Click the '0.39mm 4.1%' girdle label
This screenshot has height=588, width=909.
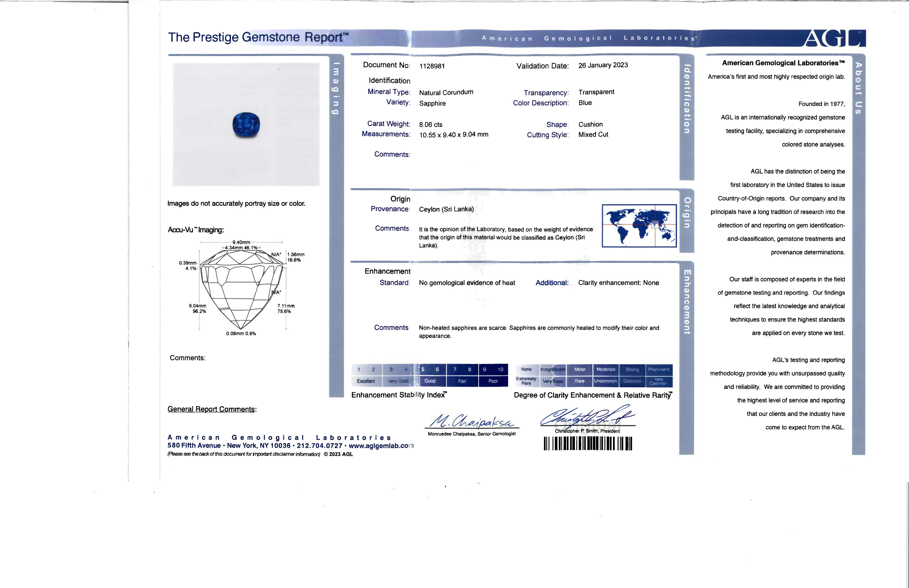point(188,266)
